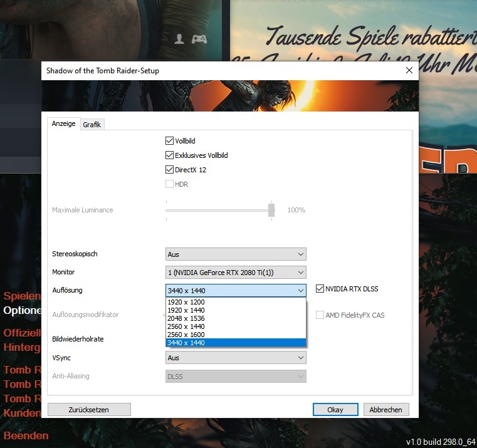This screenshot has width=477, height=448.
Task: Click the v1.0 build 298.0_64 version text
Action: (441, 442)
